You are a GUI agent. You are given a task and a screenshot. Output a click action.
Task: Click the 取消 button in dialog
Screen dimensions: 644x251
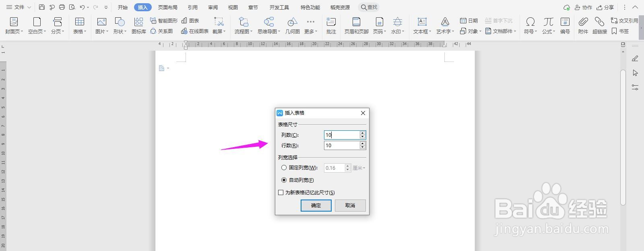pos(350,206)
